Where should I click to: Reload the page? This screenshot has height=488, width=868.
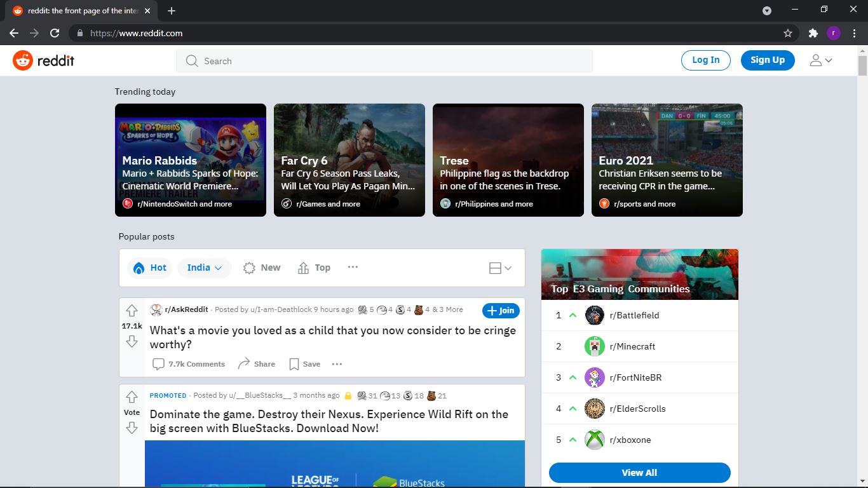55,33
